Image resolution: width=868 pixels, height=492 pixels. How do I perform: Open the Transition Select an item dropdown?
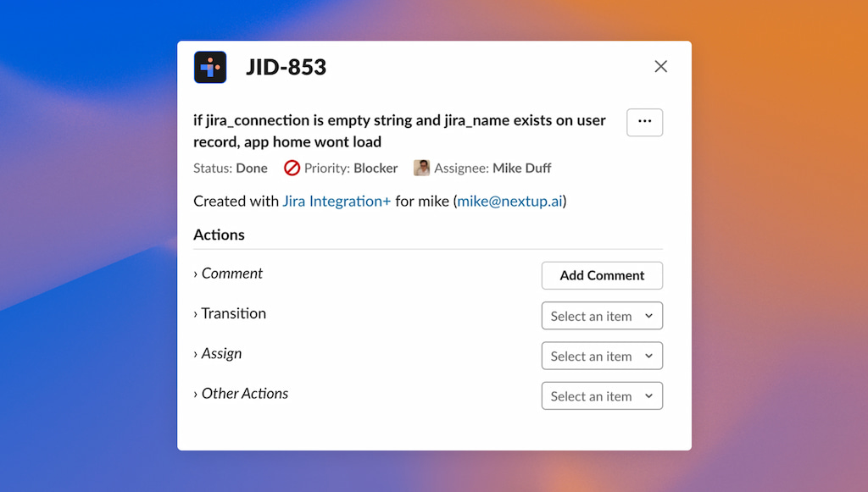pyautogui.click(x=602, y=315)
